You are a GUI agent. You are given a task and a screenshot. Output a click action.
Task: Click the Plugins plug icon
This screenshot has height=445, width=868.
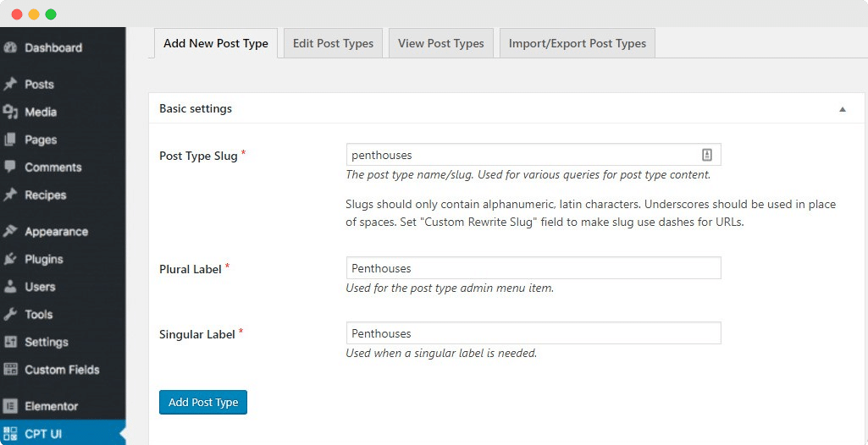click(x=10, y=259)
